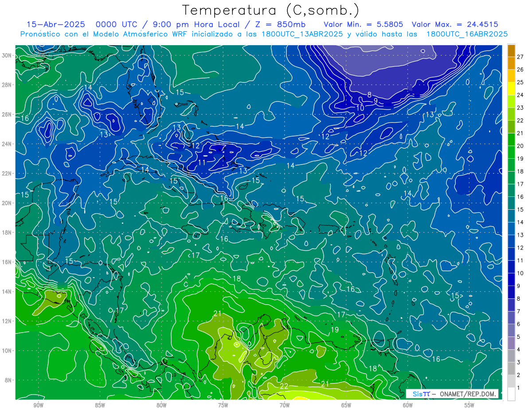Click the '10N' latitude axis label
532x411 pixels.
(8, 350)
